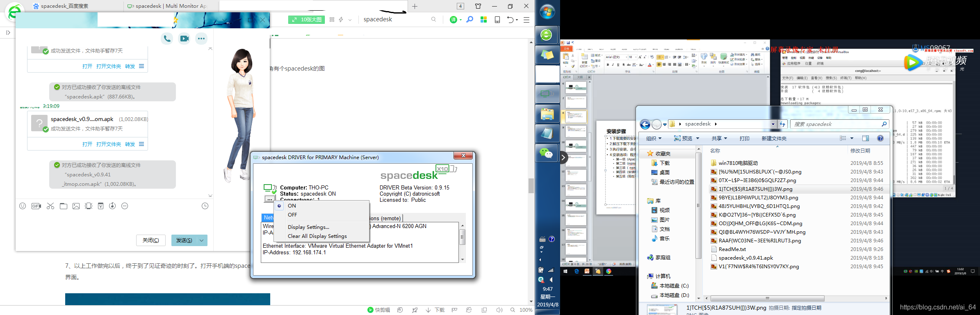Expand the browser sidebar arrow at left
This screenshot has height=315, width=980.
click(8, 32)
